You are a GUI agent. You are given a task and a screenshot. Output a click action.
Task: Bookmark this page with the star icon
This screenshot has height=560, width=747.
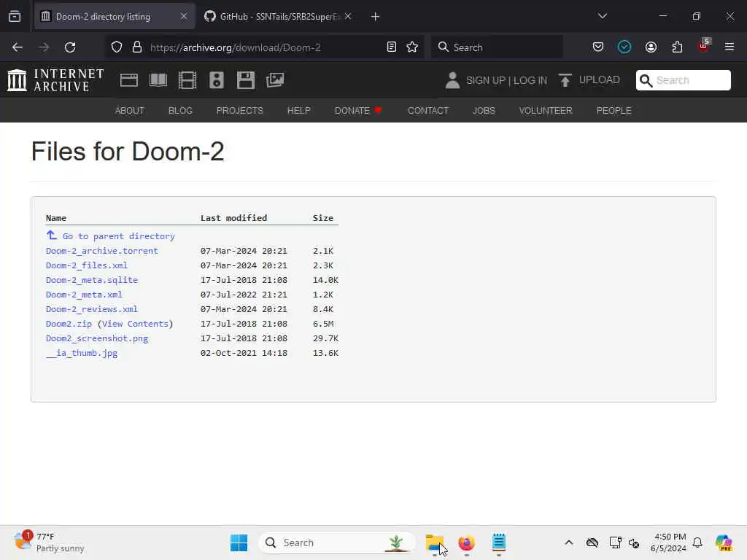(412, 47)
